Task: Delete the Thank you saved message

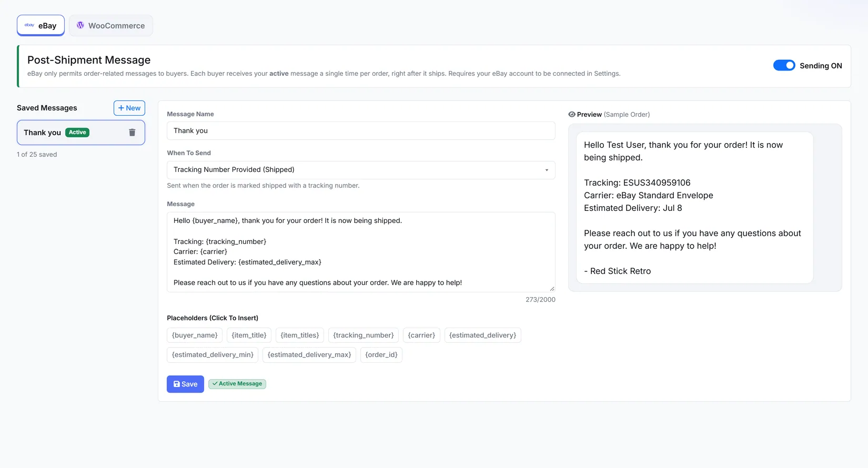Action: pos(132,133)
